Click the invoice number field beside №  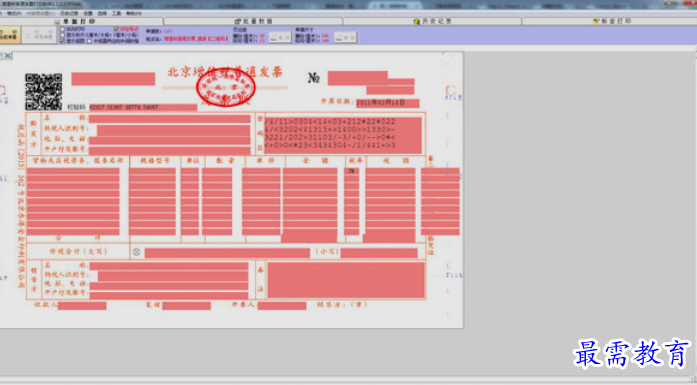358,78
